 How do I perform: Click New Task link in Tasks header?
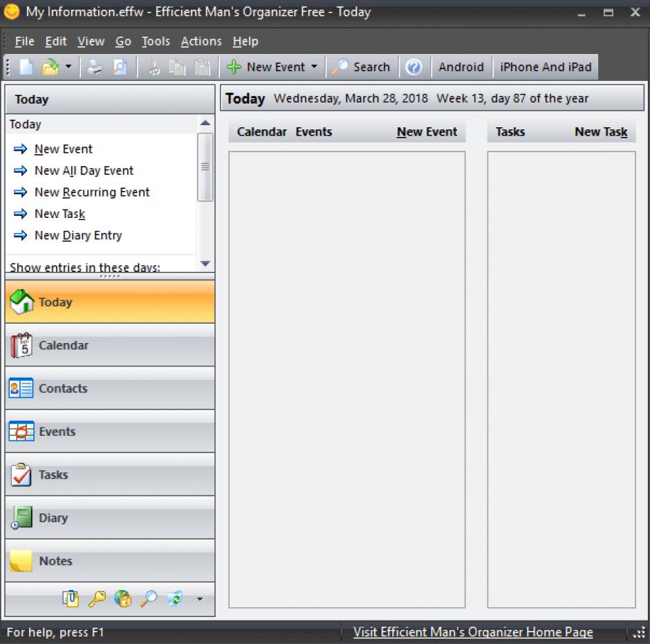click(x=601, y=132)
